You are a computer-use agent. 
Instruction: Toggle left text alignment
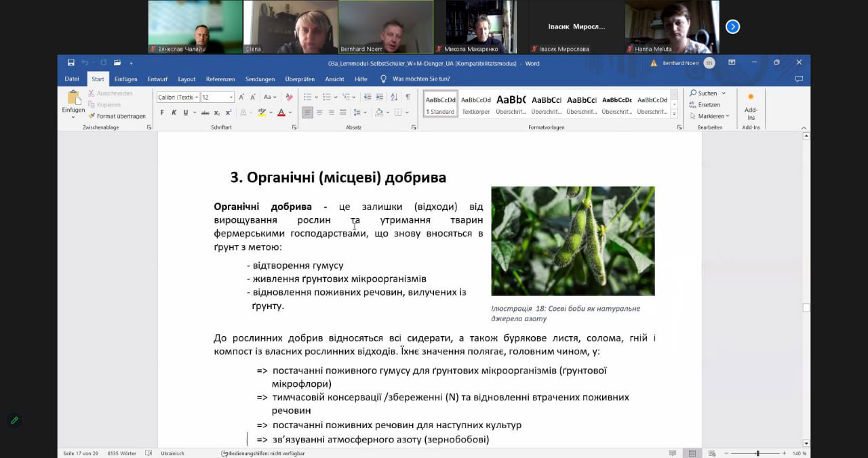point(308,112)
